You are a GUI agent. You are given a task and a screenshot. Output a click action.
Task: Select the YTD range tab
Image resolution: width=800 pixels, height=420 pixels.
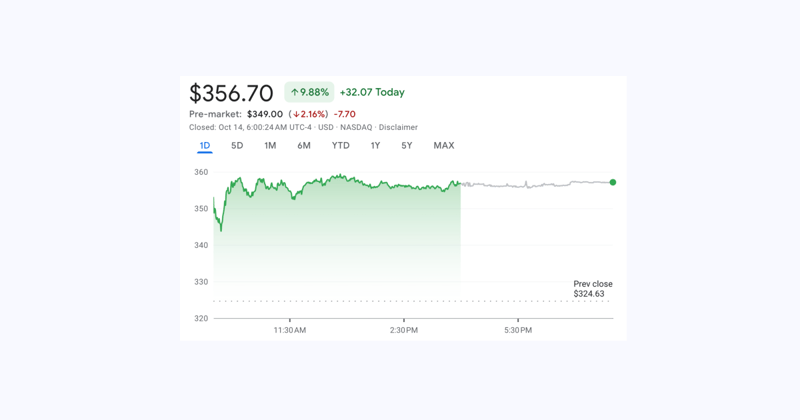coord(341,146)
